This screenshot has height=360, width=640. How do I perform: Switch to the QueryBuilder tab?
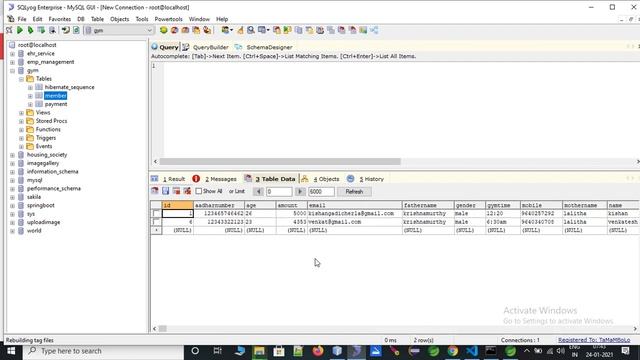point(210,47)
